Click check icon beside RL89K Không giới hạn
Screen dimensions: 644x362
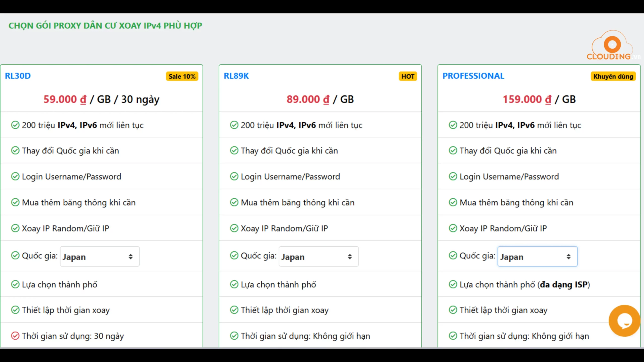click(234, 336)
